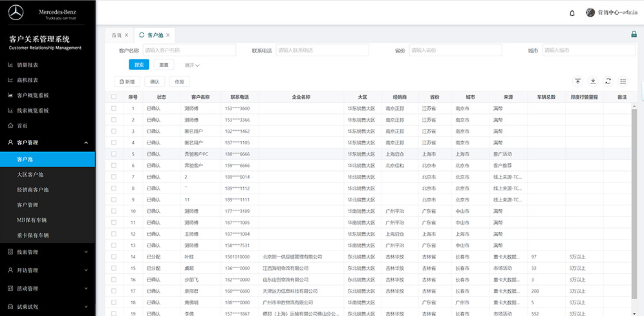Tick the checkbox for row 14 叶柱
The image size is (644, 316).
pyautogui.click(x=114, y=257)
